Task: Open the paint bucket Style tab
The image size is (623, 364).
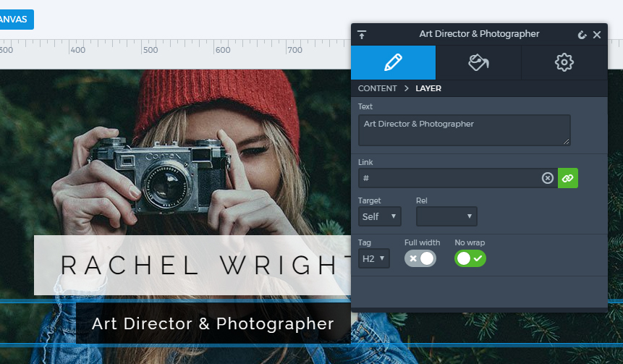Action: [x=478, y=62]
